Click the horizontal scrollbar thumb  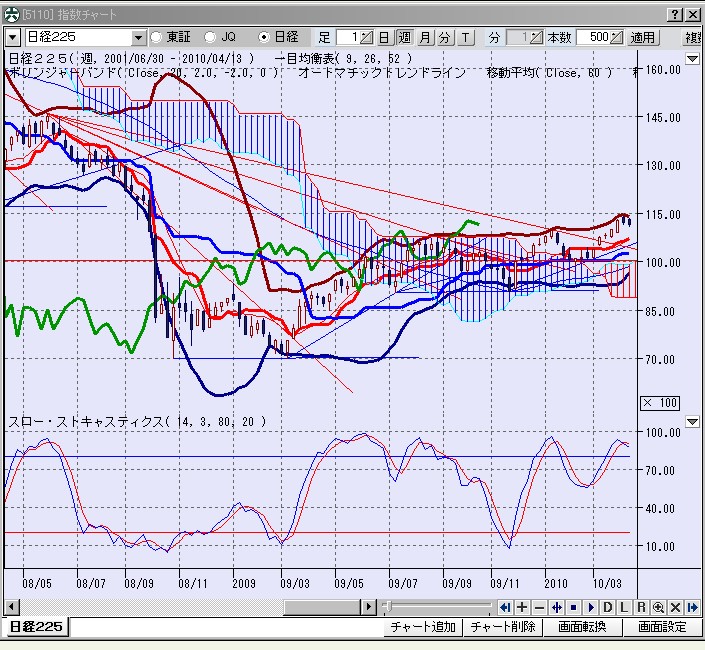pyautogui.click(x=322, y=607)
